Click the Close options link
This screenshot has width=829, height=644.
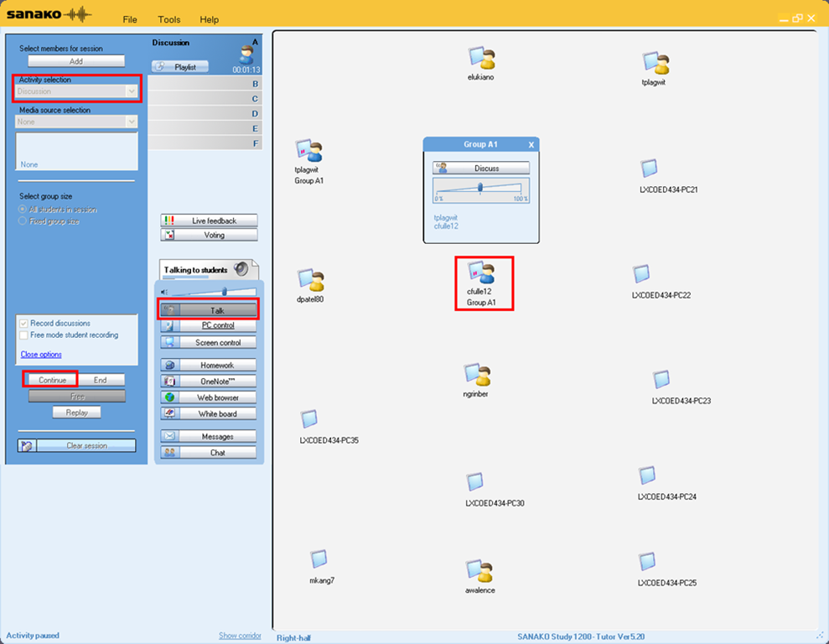click(x=41, y=355)
